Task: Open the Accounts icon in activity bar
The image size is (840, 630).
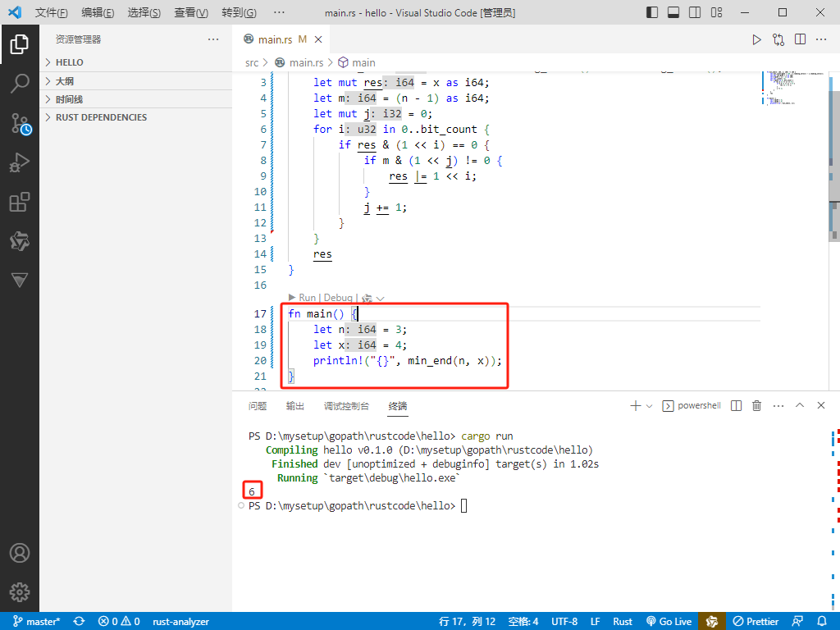Action: point(20,553)
